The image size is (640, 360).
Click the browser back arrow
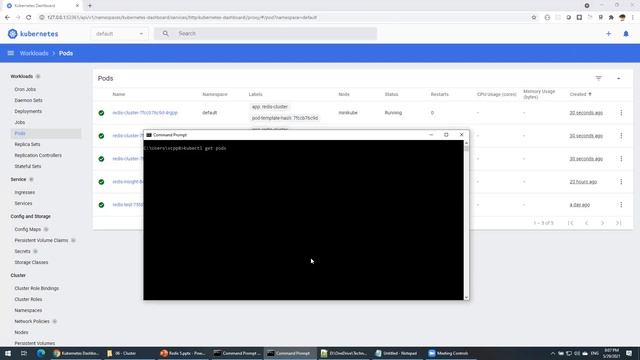[x=7, y=18]
